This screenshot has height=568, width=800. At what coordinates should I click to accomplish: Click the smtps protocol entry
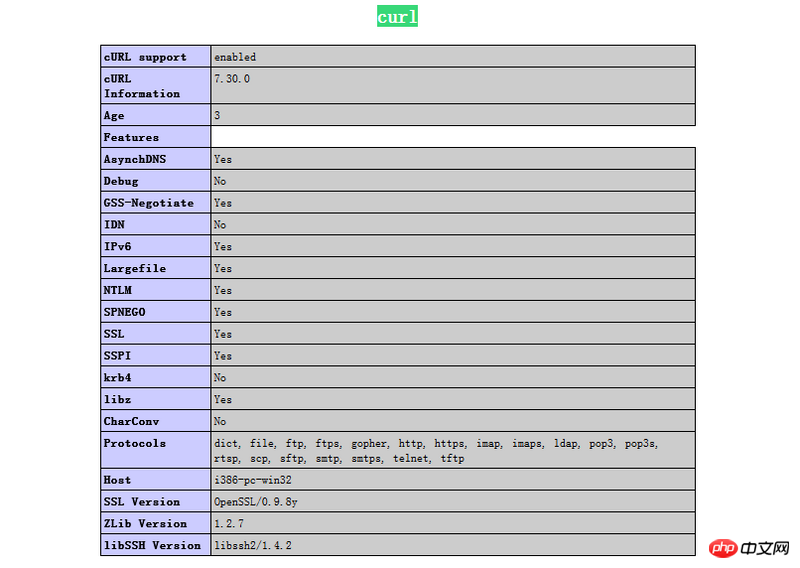(x=366, y=458)
